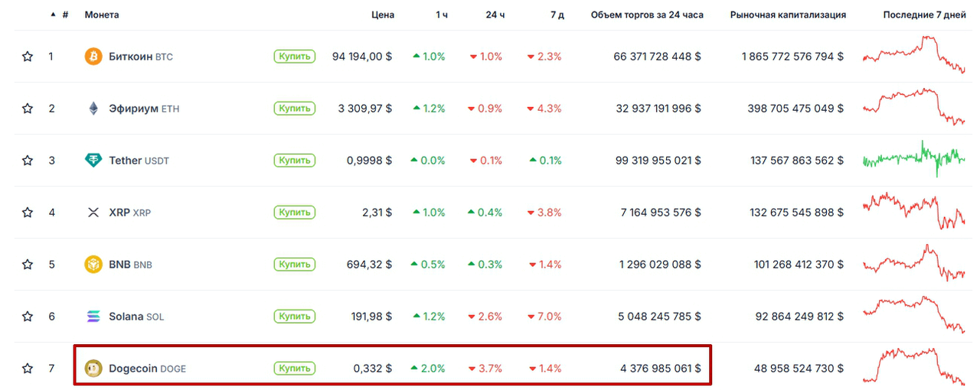
Task: Click the Купить button for Solana
Action: (295, 317)
